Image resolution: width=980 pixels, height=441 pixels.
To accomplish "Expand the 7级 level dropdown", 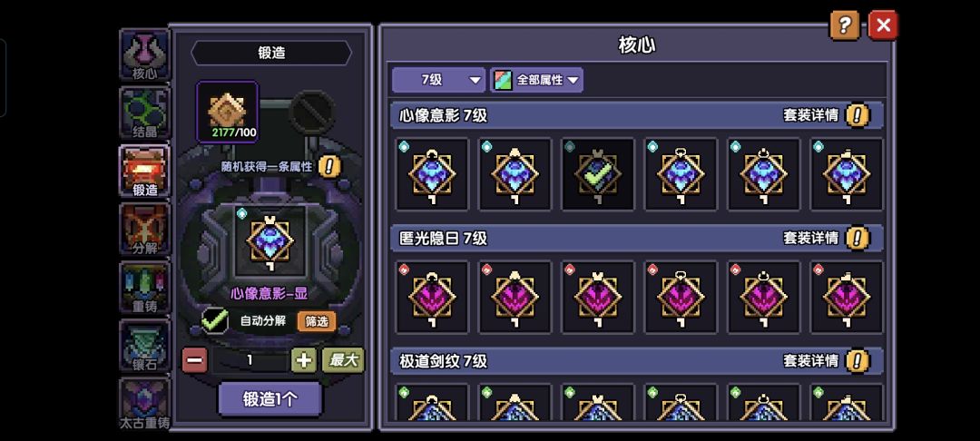I will (x=438, y=80).
